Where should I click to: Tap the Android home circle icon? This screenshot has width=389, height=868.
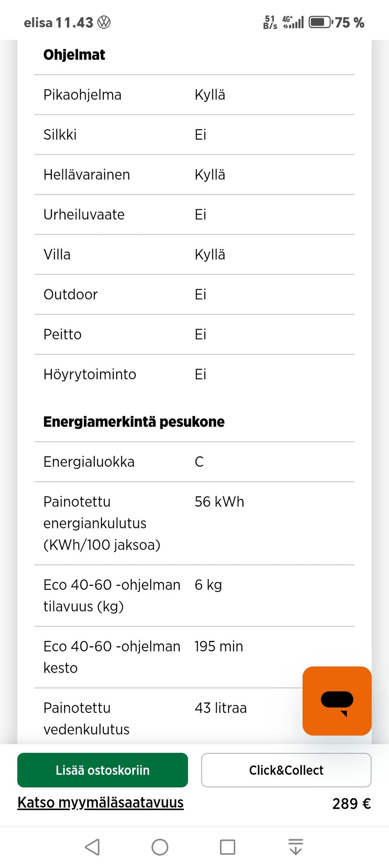(160, 847)
